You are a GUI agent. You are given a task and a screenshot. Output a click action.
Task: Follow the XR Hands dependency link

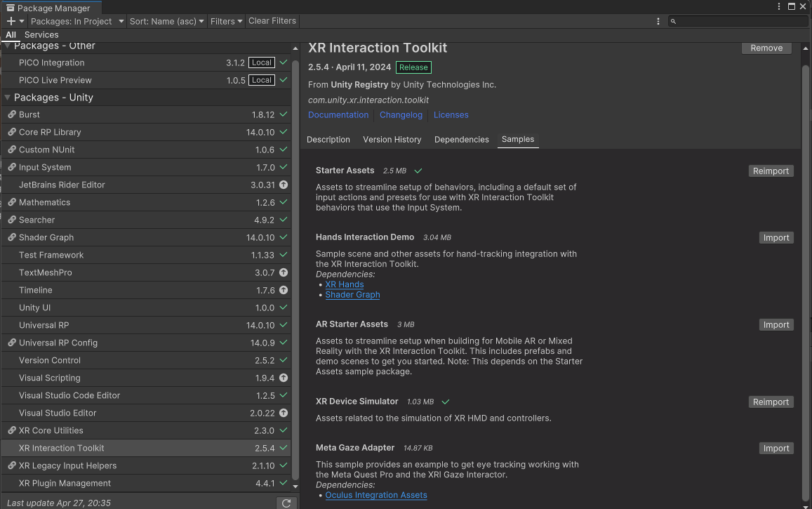point(345,284)
